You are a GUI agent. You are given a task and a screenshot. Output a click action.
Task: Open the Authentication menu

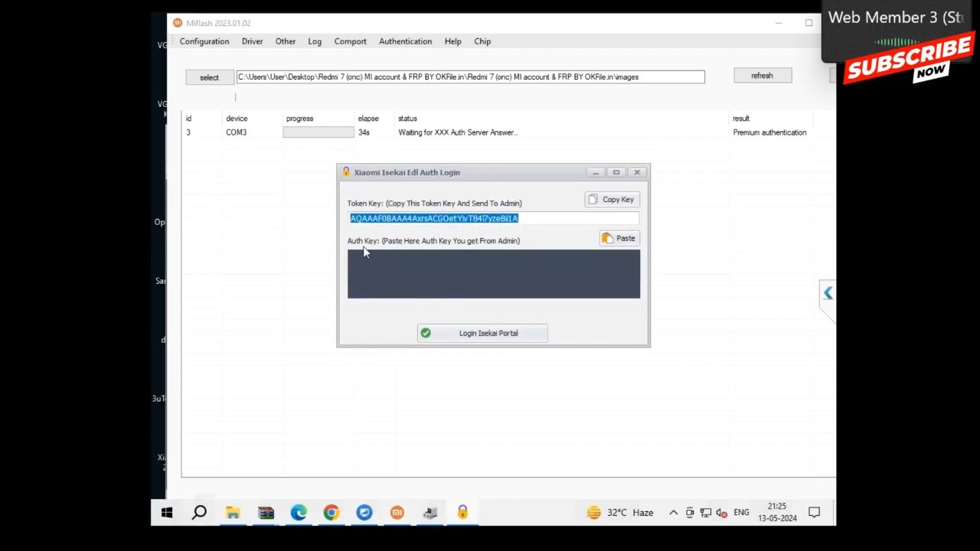click(405, 41)
